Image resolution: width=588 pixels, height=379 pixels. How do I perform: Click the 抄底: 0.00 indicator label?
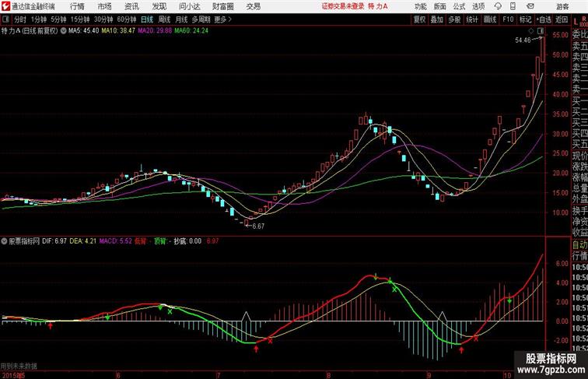[x=187, y=241]
